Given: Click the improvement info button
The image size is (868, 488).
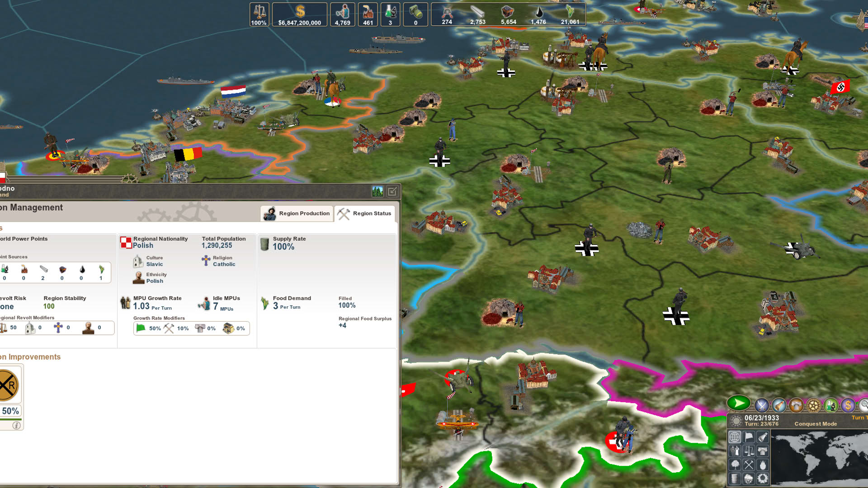Looking at the screenshot, I should pyautogui.click(x=17, y=425).
